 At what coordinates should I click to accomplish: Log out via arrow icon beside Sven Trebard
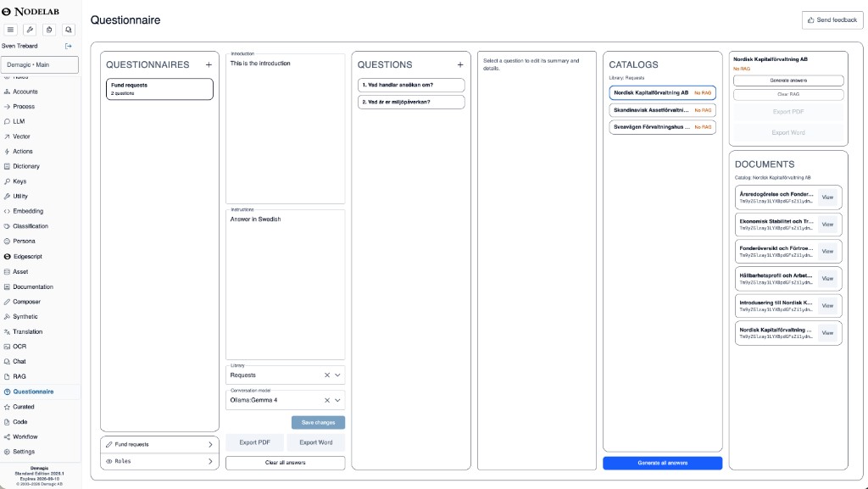click(x=69, y=46)
